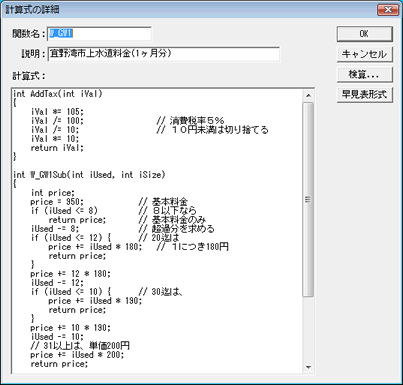The height and width of the screenshot is (385, 403).
Task: Click line 'price = 950;'
Action: pos(57,202)
